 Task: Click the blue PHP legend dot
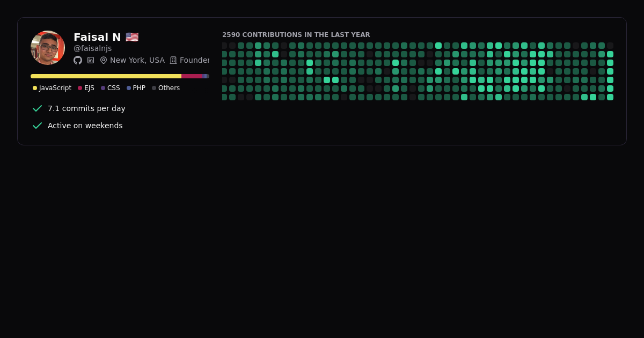click(129, 88)
